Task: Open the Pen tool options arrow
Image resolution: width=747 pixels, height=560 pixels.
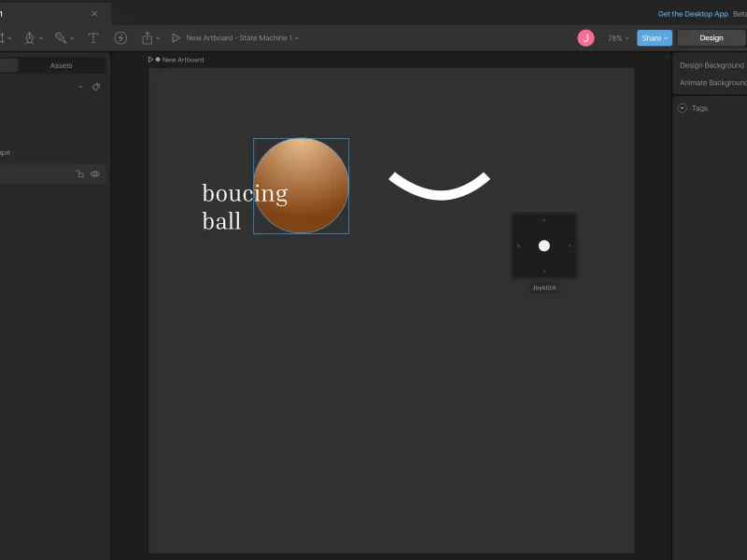Action: [x=41, y=38]
